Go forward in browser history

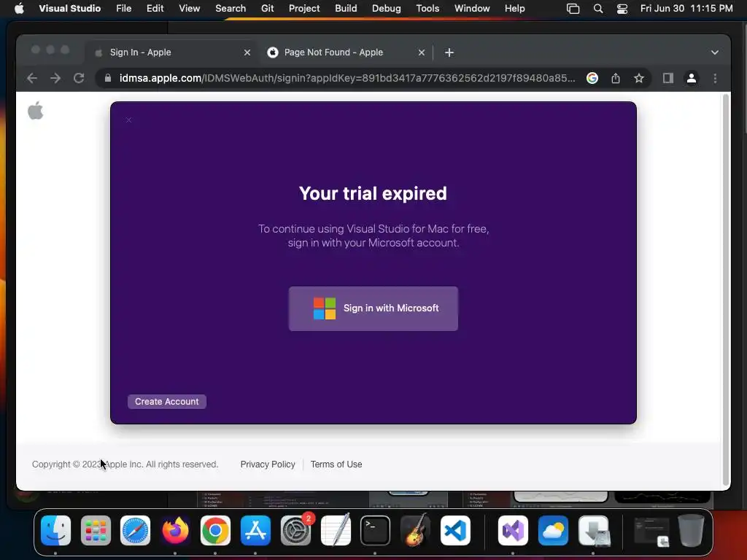(x=55, y=78)
